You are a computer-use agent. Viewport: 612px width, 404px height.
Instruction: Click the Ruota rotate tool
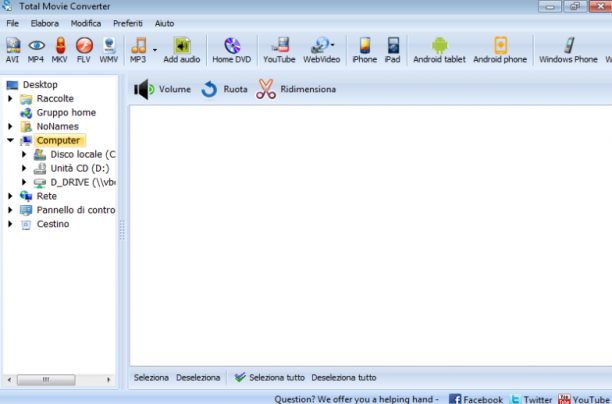(224, 89)
